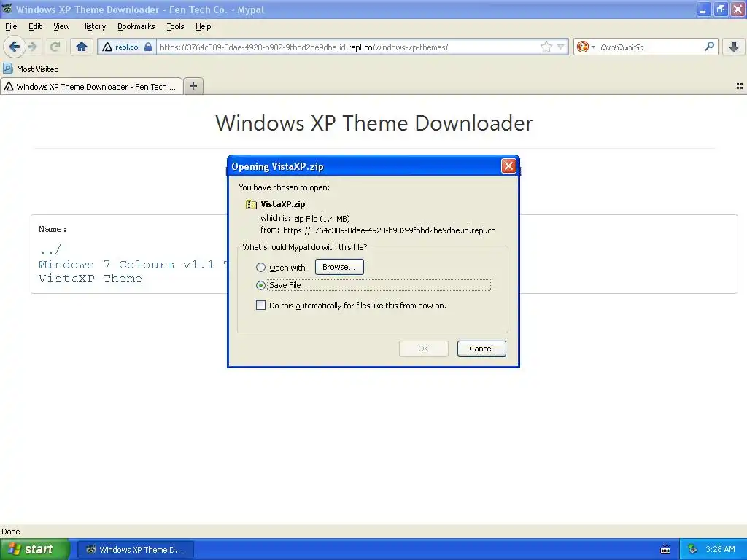Open the Edit menu
The width and height of the screenshot is (747, 560).
coord(35,27)
